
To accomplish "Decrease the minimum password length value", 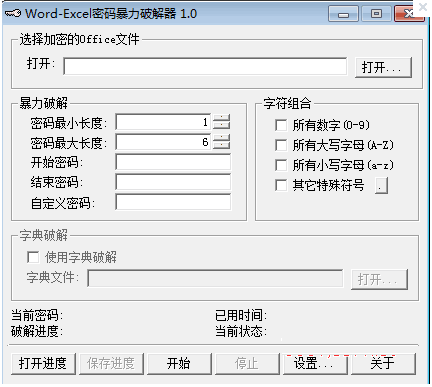I will click(x=222, y=126).
